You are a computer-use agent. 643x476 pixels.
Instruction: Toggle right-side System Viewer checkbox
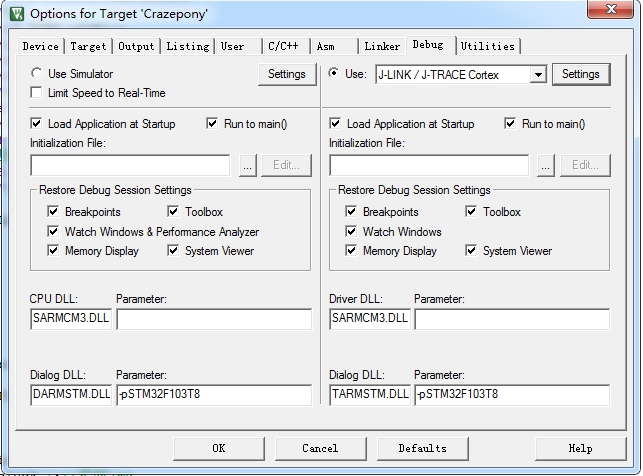coord(471,251)
